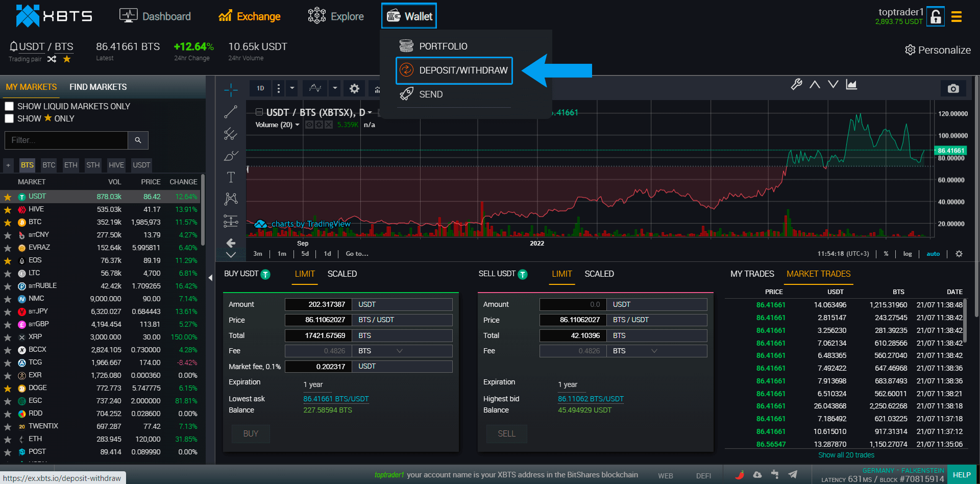980x484 pixels.
Task: Collapse the markets side panel arrow
Action: (210, 278)
